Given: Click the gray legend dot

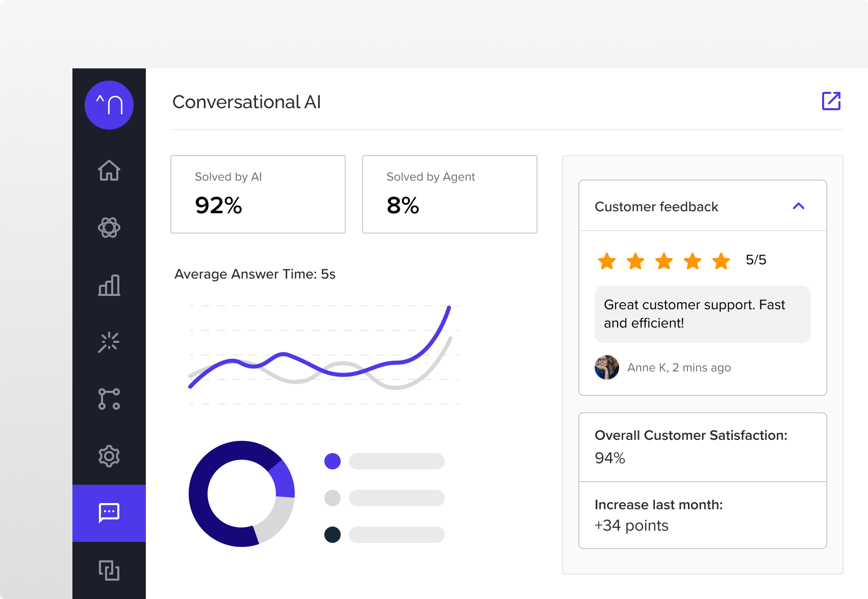Looking at the screenshot, I should (333, 498).
